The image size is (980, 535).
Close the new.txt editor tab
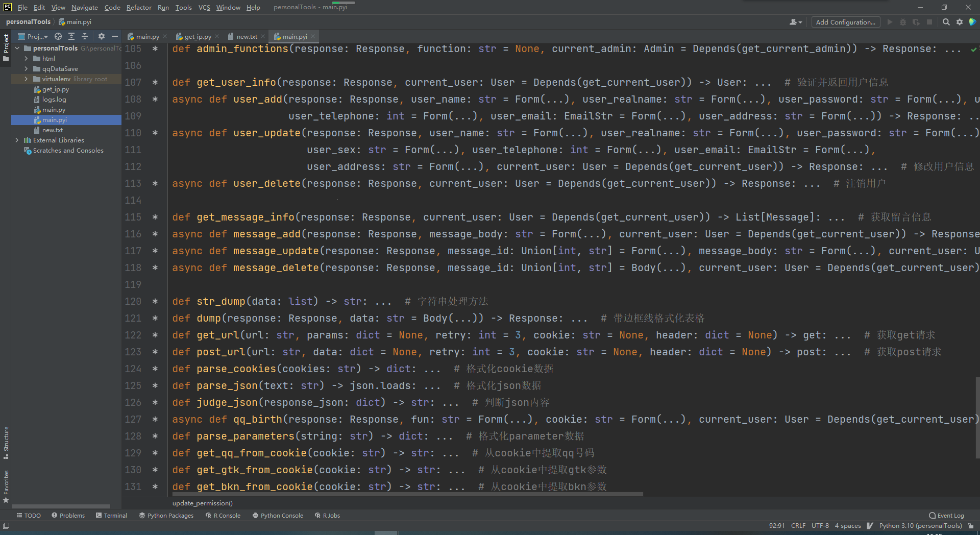263,36
